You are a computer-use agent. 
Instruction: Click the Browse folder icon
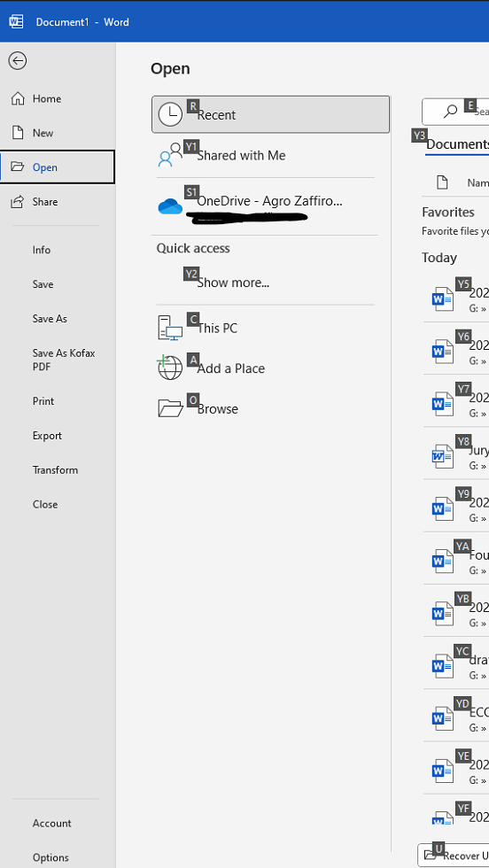pyautogui.click(x=170, y=408)
